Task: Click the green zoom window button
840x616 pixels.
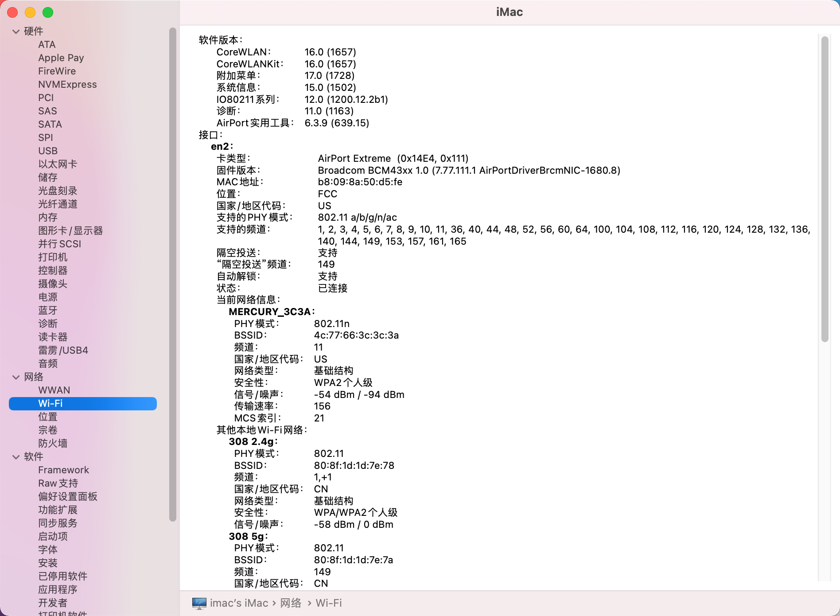Action: coord(48,12)
